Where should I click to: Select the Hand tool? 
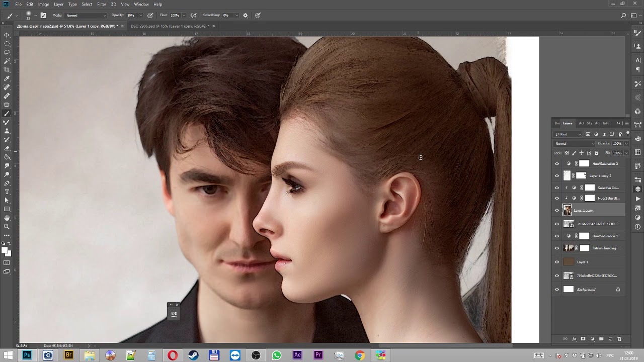7,218
